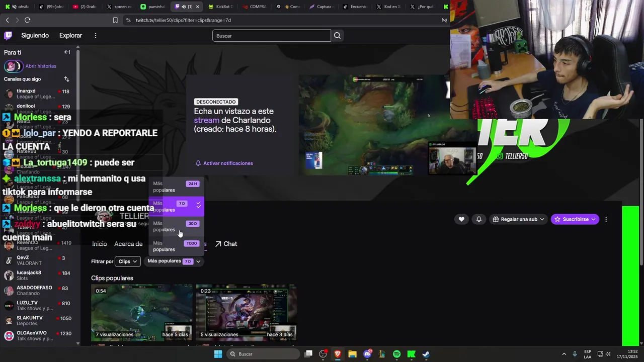Switch to the puminhal browser tab
Viewport: 644px width, 362px height.
pyautogui.click(x=153, y=7)
